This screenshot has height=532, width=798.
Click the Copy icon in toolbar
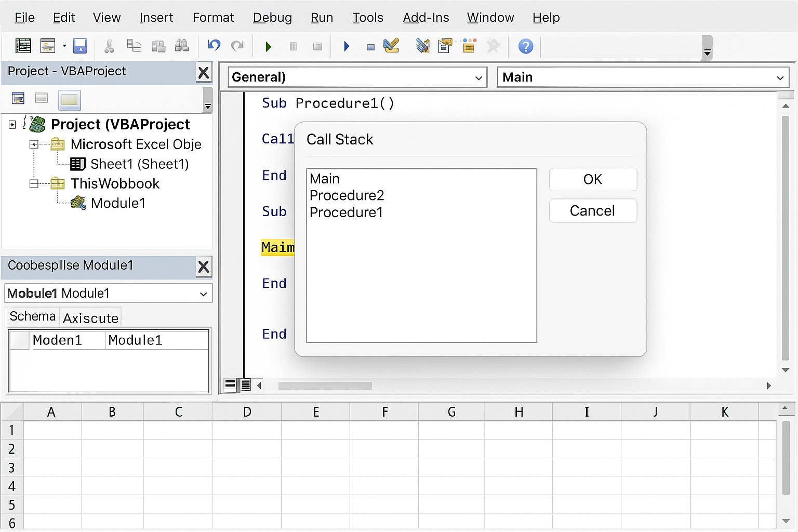click(134, 46)
